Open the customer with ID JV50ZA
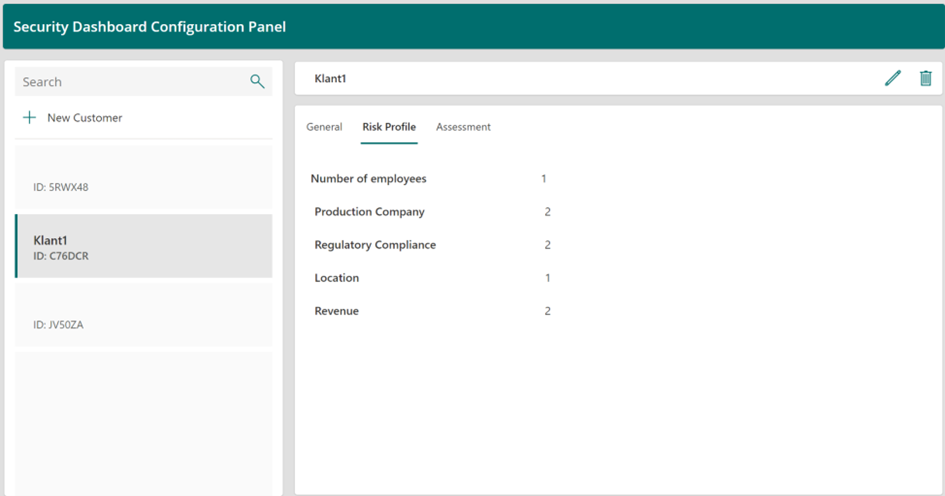 click(x=144, y=315)
